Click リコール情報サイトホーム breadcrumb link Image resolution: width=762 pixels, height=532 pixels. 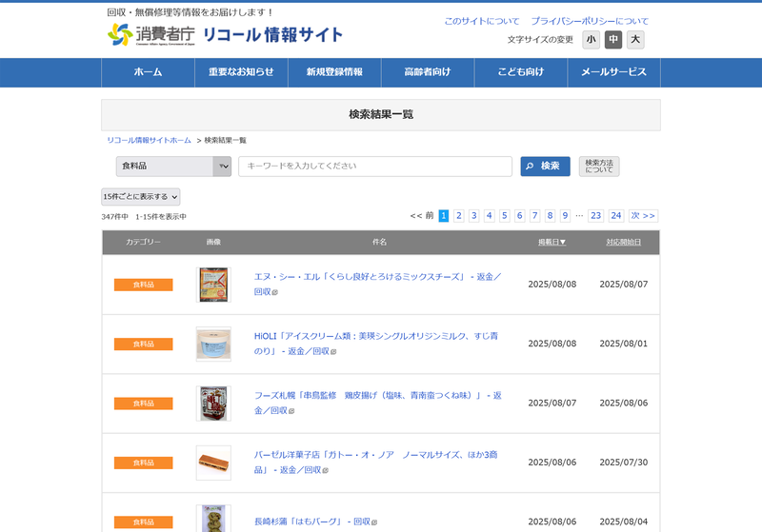(150, 140)
